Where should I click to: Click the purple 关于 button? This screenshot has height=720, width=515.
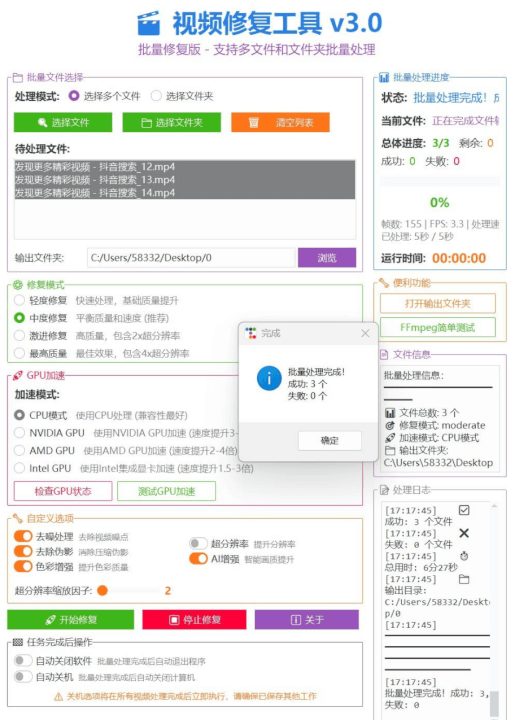pos(307,620)
